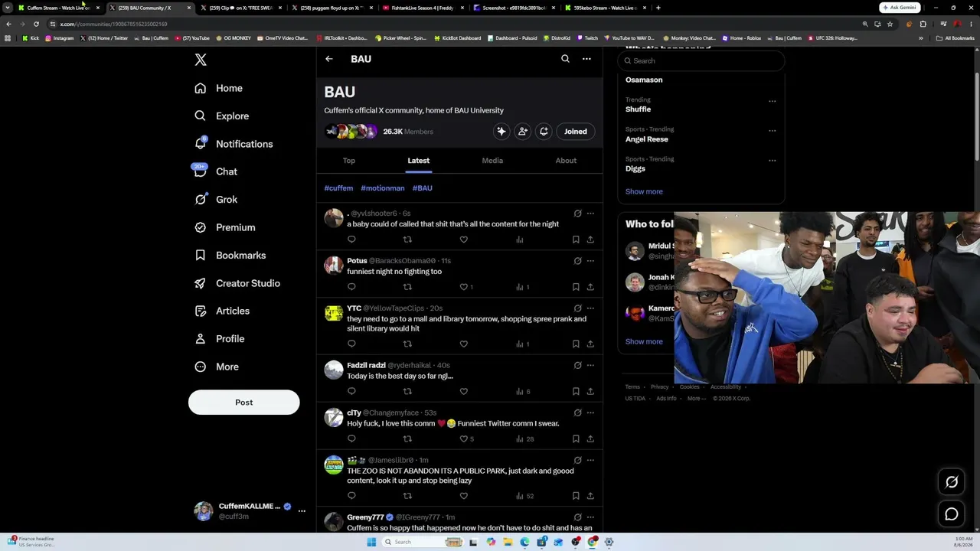Switch to the Top tab

coord(349,161)
